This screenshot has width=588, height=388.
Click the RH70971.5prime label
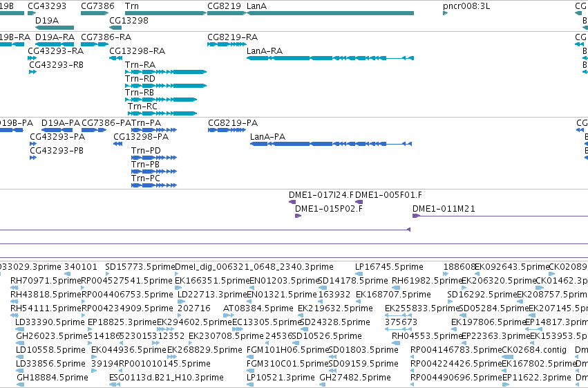[x=46, y=281]
